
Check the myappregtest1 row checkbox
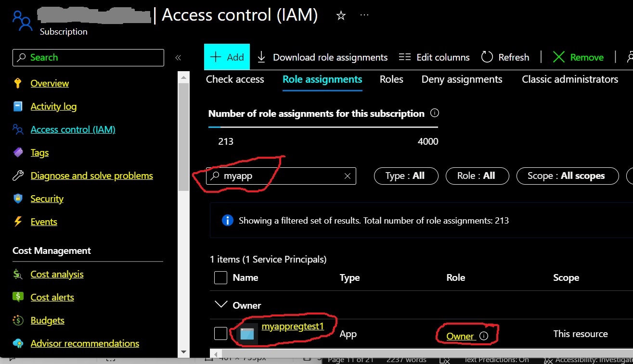pyautogui.click(x=220, y=333)
